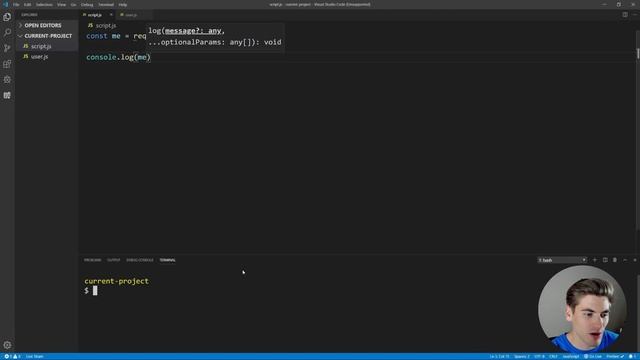Viewport: 640px width, 360px height.
Task: Close the script.js editor tab
Action: [x=111, y=15]
